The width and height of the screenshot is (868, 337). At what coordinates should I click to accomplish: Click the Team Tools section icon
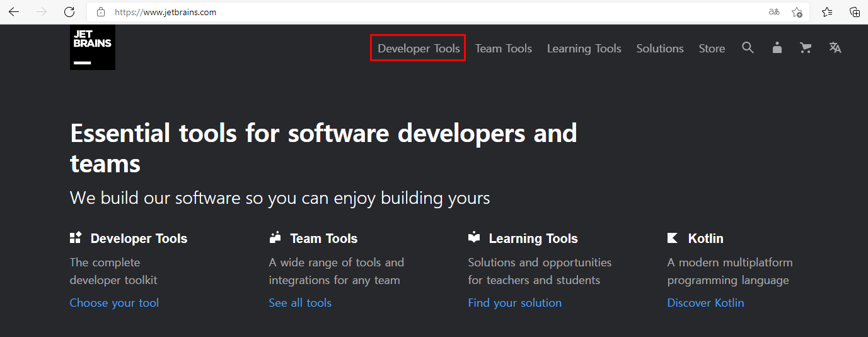[x=275, y=238]
